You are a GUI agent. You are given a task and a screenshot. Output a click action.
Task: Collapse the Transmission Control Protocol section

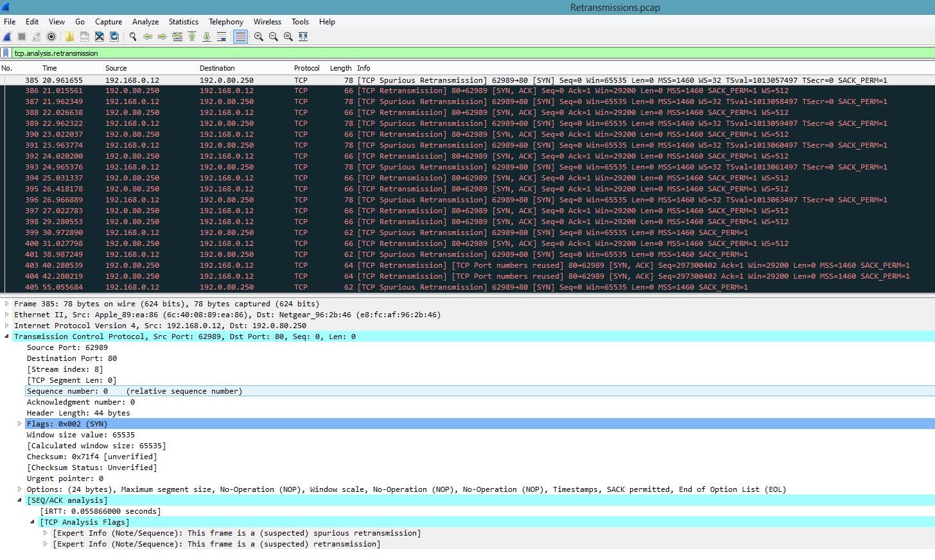tap(5, 336)
